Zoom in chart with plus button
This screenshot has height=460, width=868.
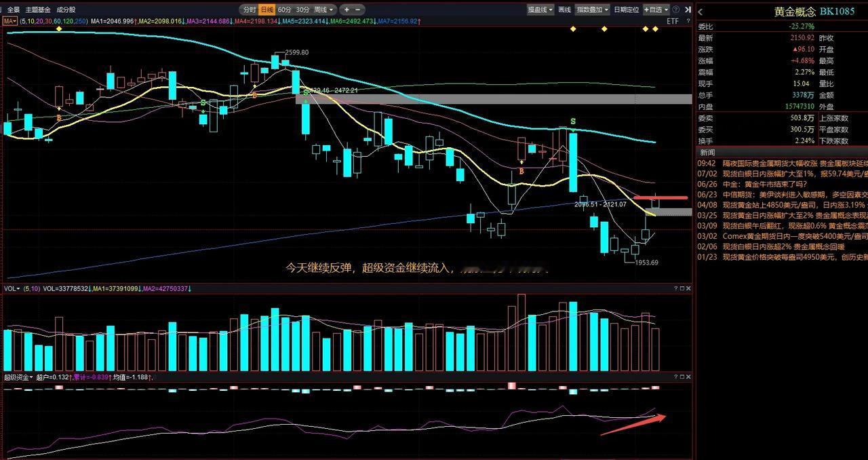point(347,9)
